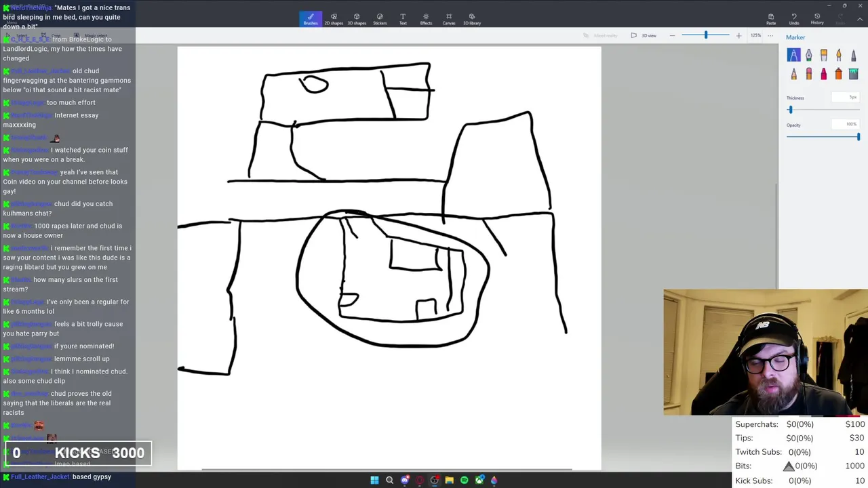Open the History panel

coord(817,19)
